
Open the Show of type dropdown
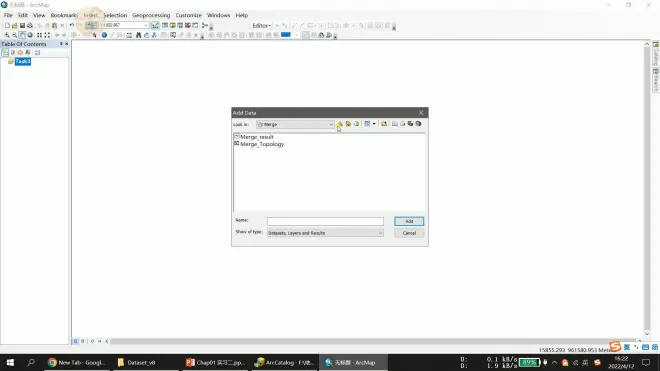(x=380, y=233)
